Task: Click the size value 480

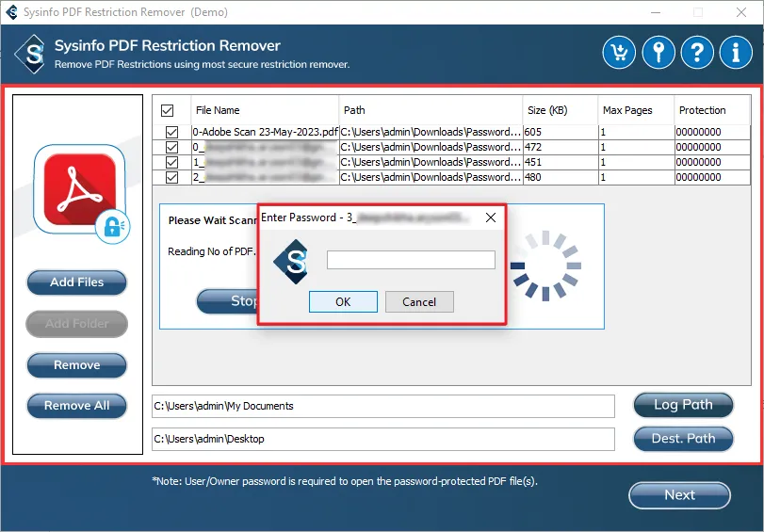Action: tap(533, 177)
